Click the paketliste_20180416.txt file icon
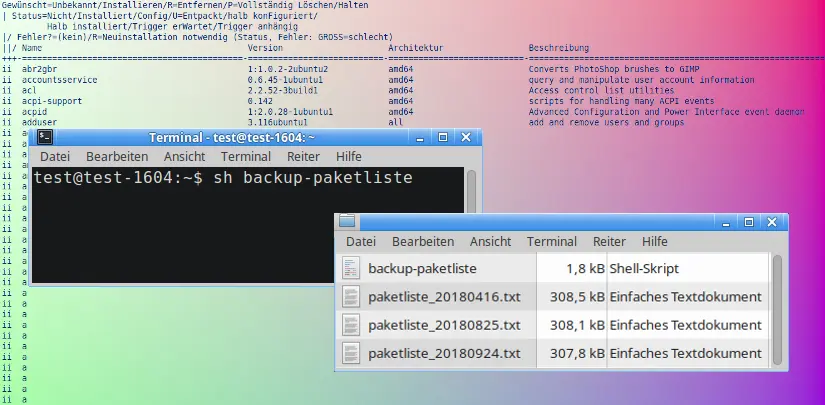This screenshot has height=405, width=825. (x=350, y=297)
